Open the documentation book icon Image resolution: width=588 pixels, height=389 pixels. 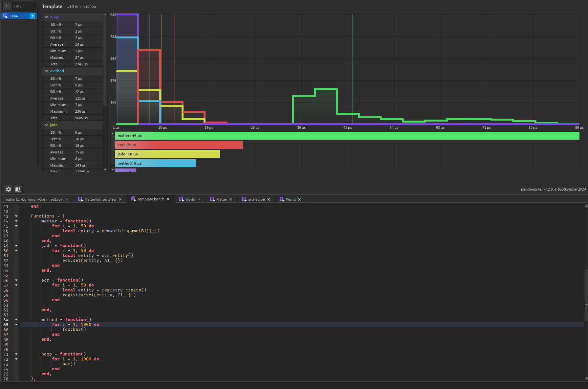[x=18, y=189]
